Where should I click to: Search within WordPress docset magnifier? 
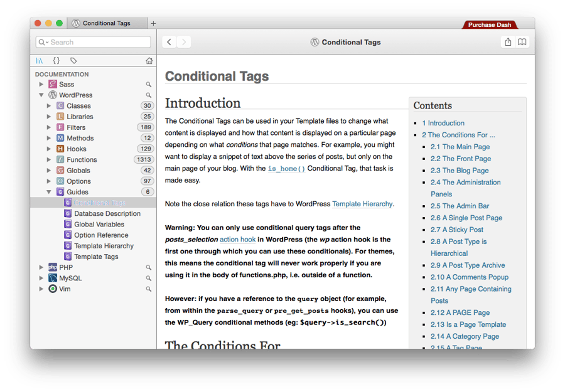tap(148, 95)
